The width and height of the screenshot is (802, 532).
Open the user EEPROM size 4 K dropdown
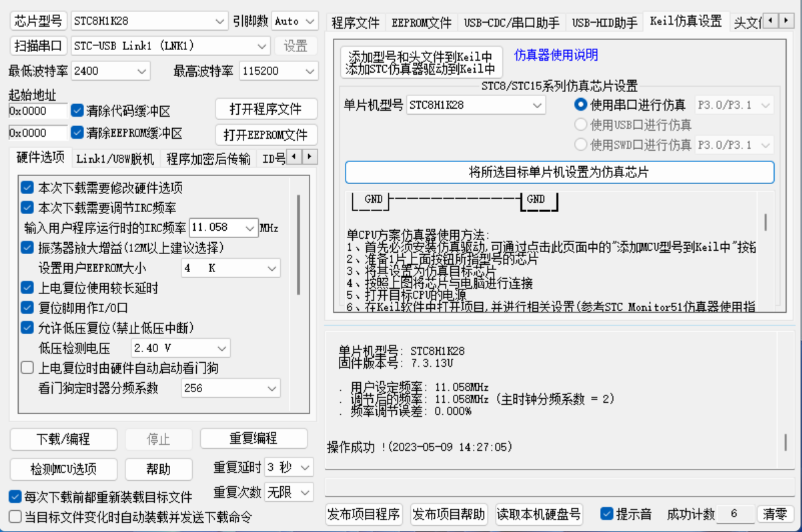click(231, 268)
